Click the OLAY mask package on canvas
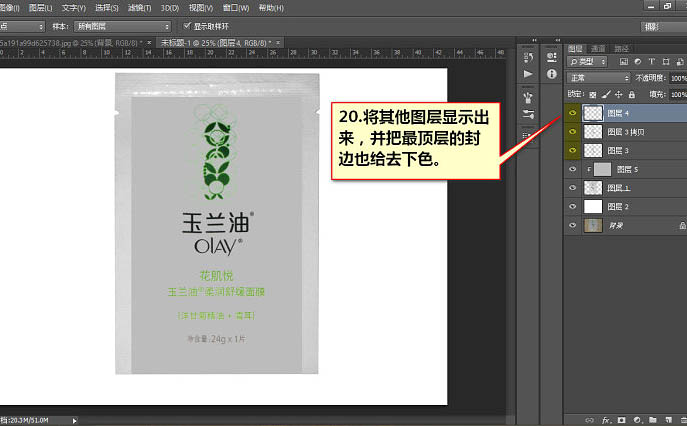The width and height of the screenshot is (687, 426). pos(217,224)
